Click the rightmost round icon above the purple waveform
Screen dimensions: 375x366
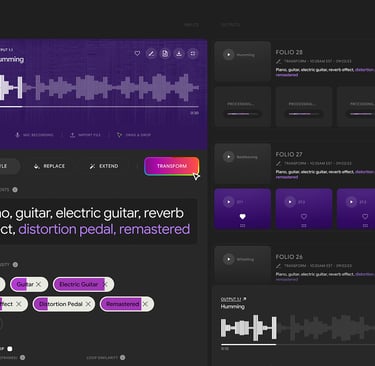(x=193, y=53)
